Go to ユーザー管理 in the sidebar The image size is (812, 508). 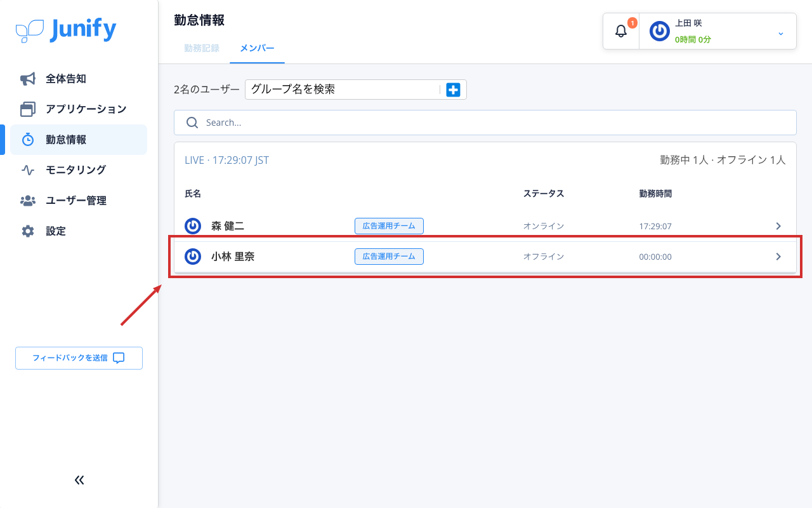point(79,201)
